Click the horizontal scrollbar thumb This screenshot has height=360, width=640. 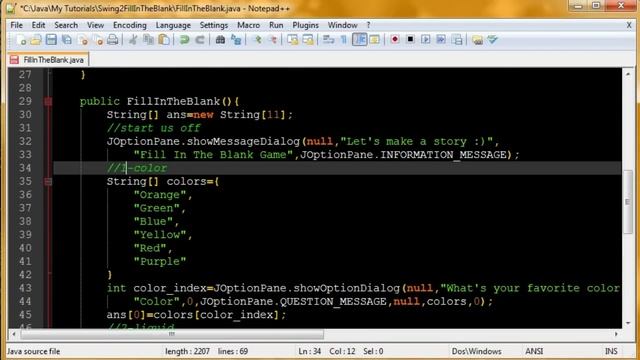tap(172, 334)
